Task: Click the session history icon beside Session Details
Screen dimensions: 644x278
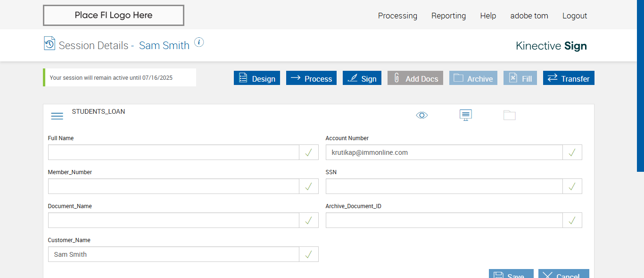Action: click(x=50, y=43)
